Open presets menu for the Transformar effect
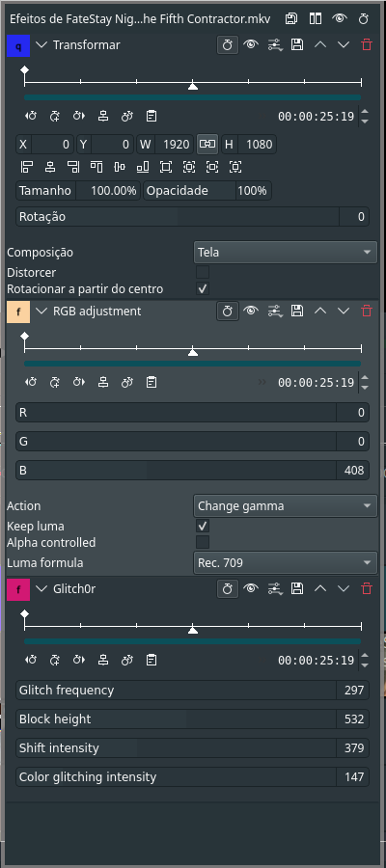The height and width of the screenshot is (868, 386). click(274, 44)
